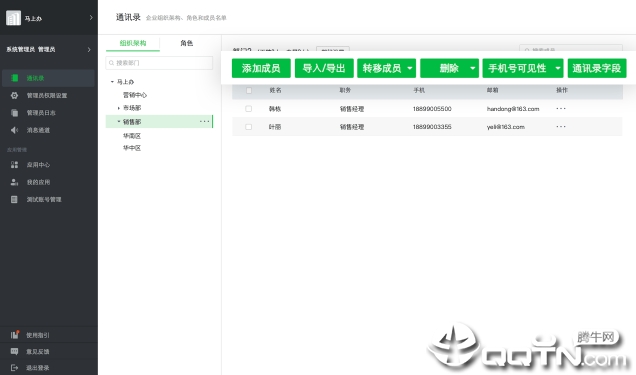This screenshot has width=636, height=375.
Task: Click the 消息通道 speaker icon
Action: point(14,130)
